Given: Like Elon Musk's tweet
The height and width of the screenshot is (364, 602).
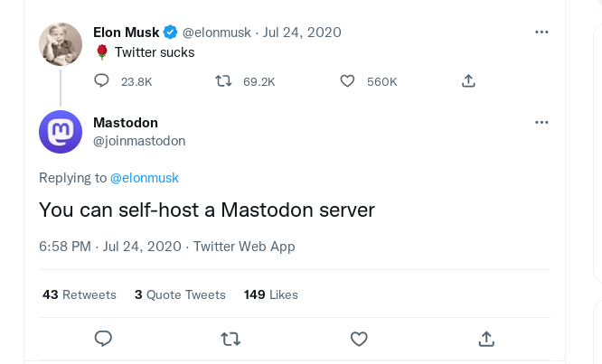Looking at the screenshot, I should [347, 81].
